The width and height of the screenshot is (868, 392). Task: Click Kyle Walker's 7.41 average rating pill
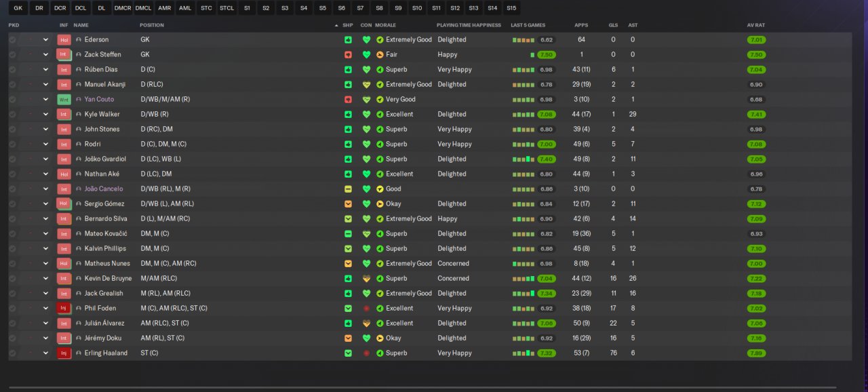[756, 114]
